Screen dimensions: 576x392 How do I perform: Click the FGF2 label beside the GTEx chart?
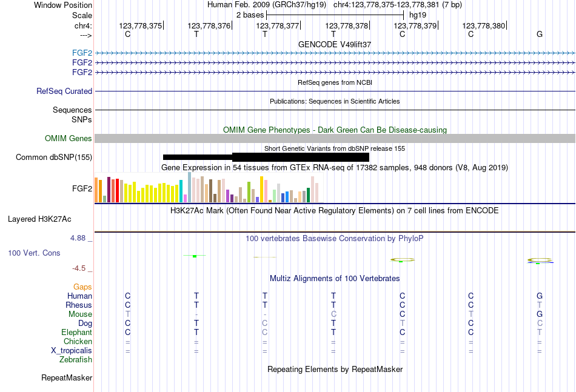tap(82, 188)
